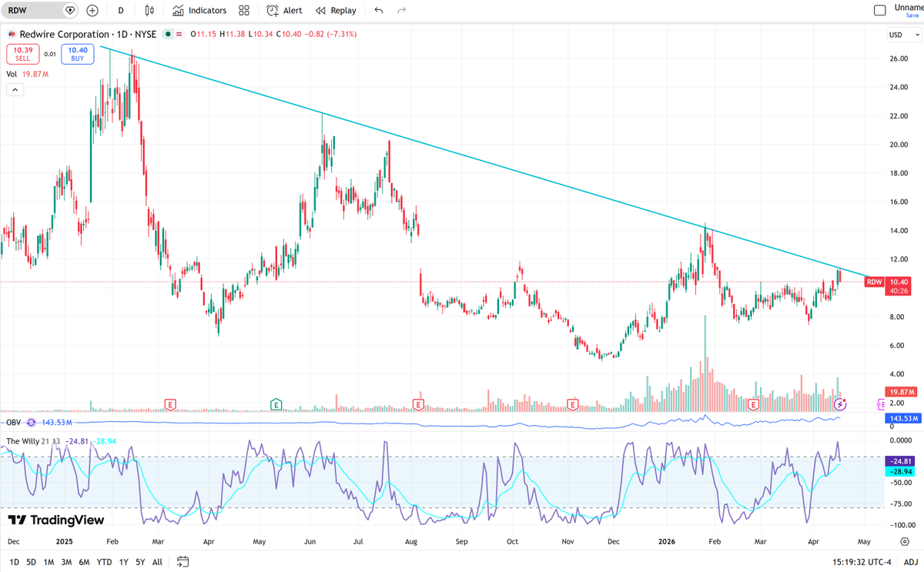The width and height of the screenshot is (924, 572).
Task: Click the green earnings E marker near May
Action: coord(276,404)
